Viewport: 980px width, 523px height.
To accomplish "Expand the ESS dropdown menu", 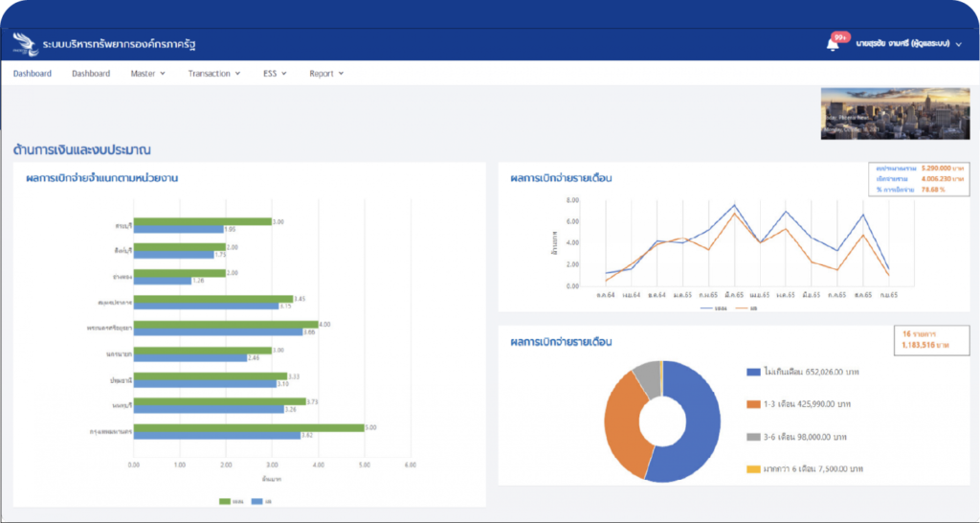I will (275, 74).
